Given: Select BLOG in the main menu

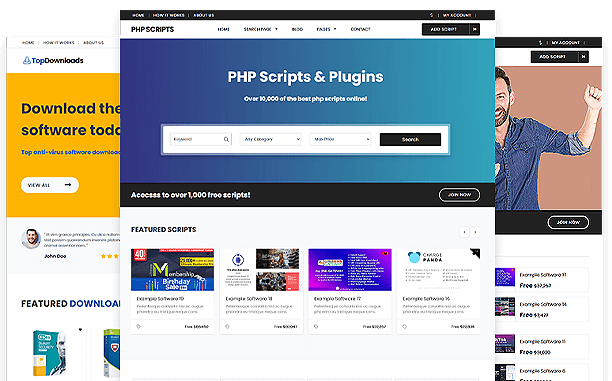Looking at the screenshot, I should click(297, 29).
